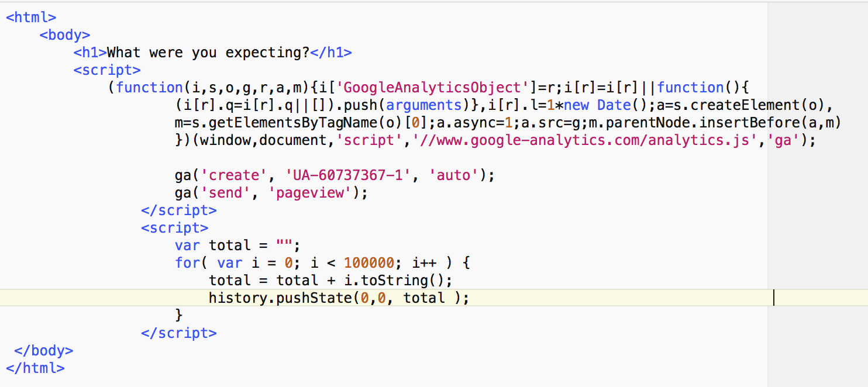Click the 'create' string in ga call

(x=234, y=175)
